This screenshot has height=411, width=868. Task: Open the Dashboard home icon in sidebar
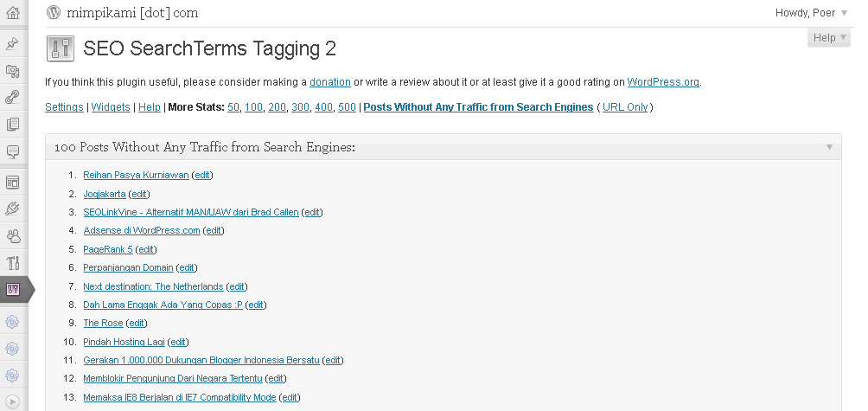[12, 12]
